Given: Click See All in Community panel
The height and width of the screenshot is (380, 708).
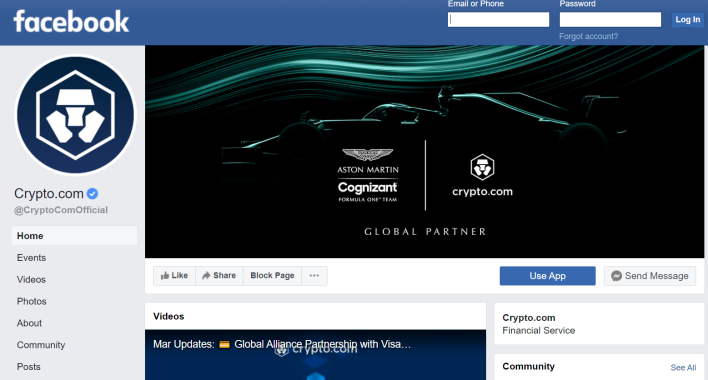Looking at the screenshot, I should coord(683,367).
